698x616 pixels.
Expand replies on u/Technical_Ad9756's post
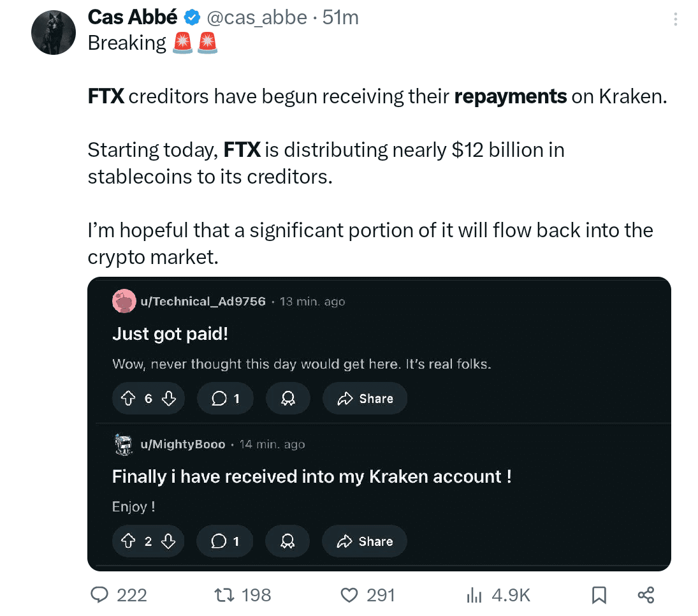[224, 398]
